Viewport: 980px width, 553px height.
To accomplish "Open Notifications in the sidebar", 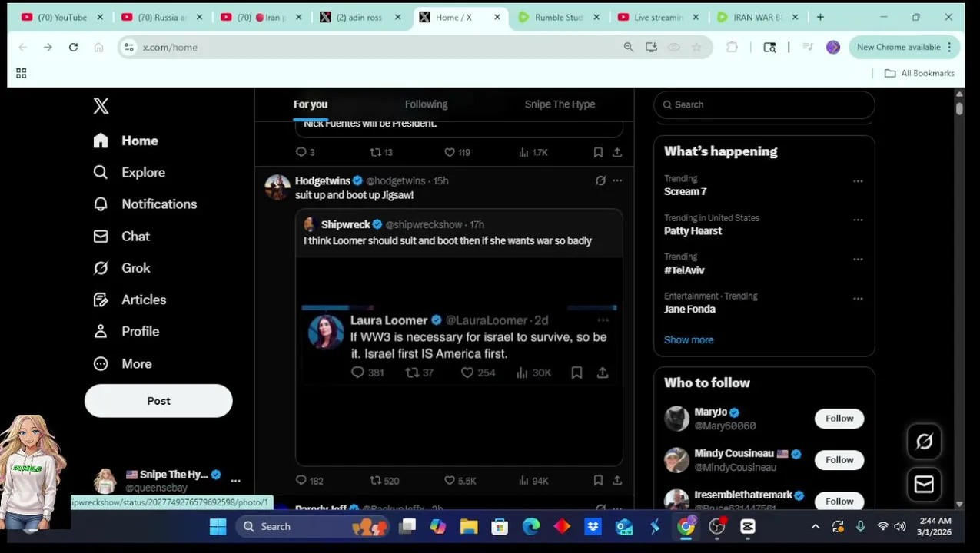I will point(145,204).
